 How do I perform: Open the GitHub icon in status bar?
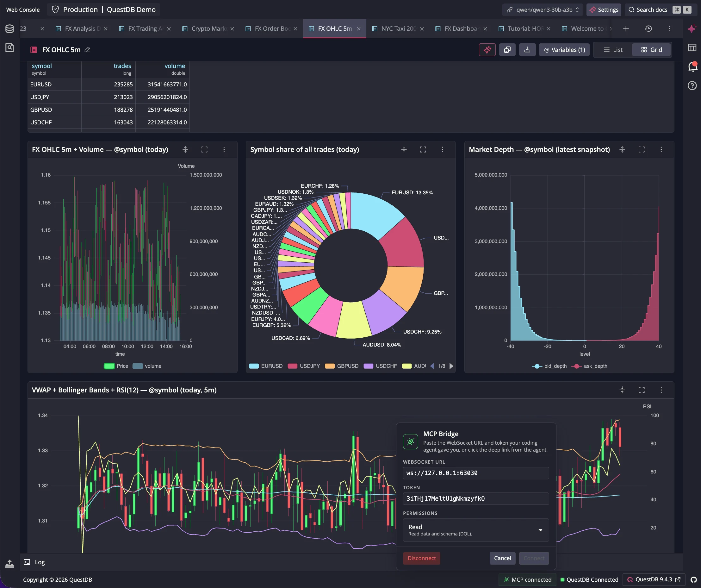pos(694,580)
